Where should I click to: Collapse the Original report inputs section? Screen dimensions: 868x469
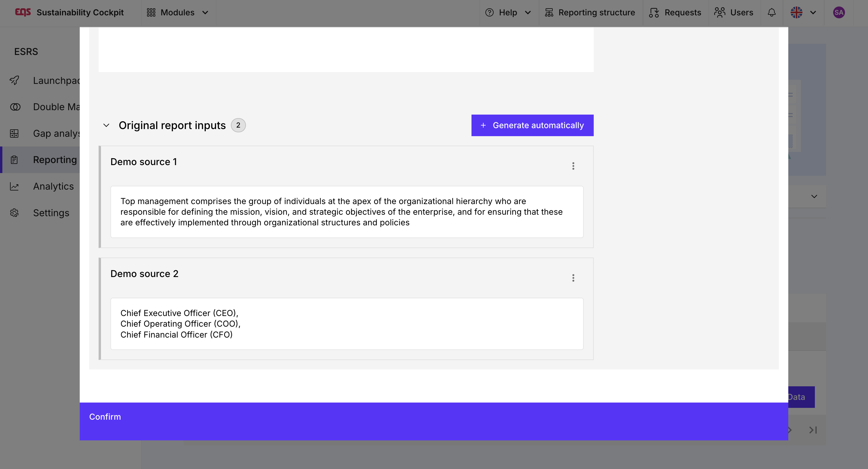106,126
